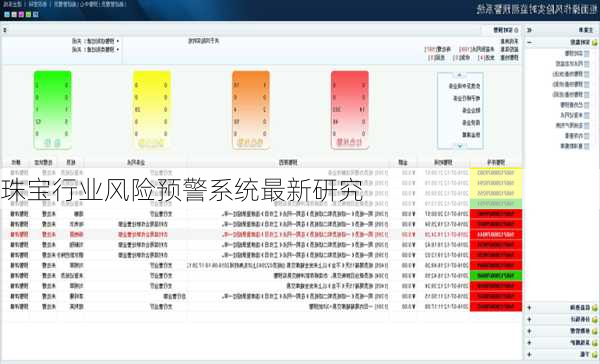This screenshot has width=600, height=364.
Task: Pick the beige theme color square
Action: [14, 15]
